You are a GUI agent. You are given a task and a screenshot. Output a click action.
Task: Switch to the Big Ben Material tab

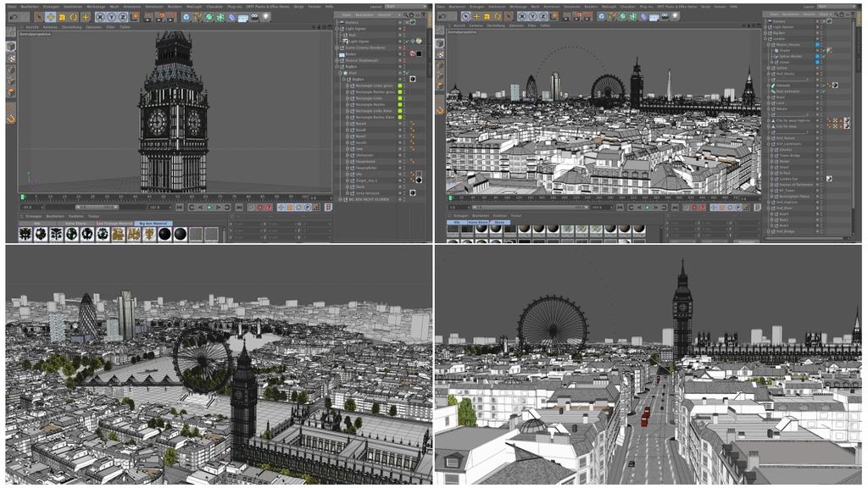(x=154, y=224)
